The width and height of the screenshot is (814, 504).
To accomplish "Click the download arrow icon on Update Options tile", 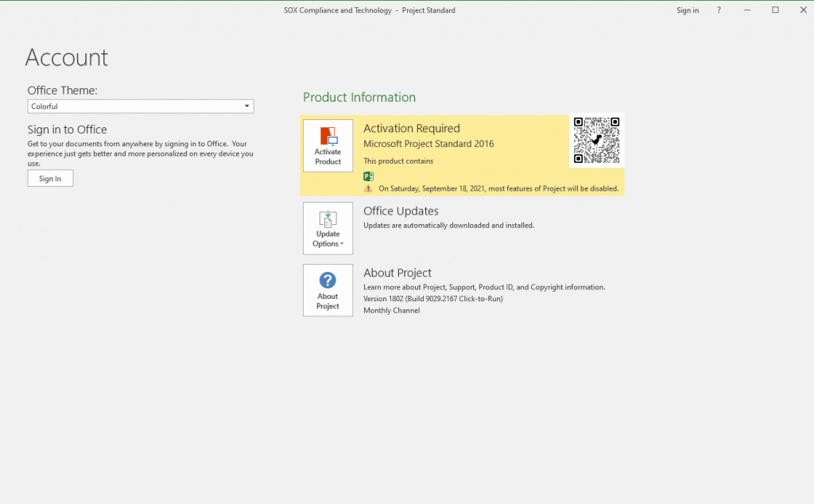I will tap(328, 216).
